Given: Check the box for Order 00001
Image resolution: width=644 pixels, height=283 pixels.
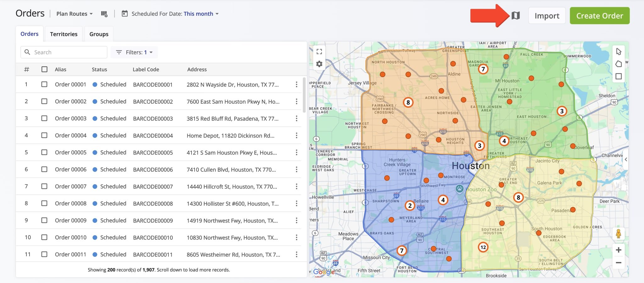Looking at the screenshot, I should 44,84.
